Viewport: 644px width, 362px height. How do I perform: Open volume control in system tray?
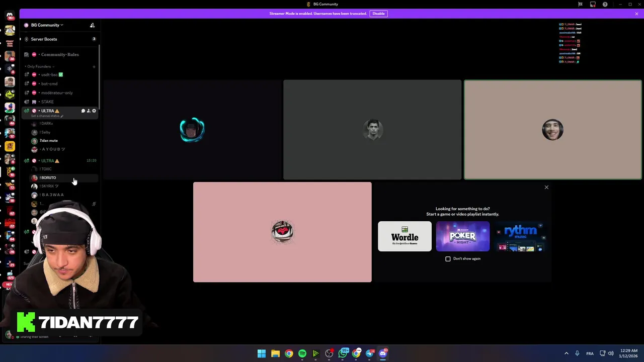point(610,354)
